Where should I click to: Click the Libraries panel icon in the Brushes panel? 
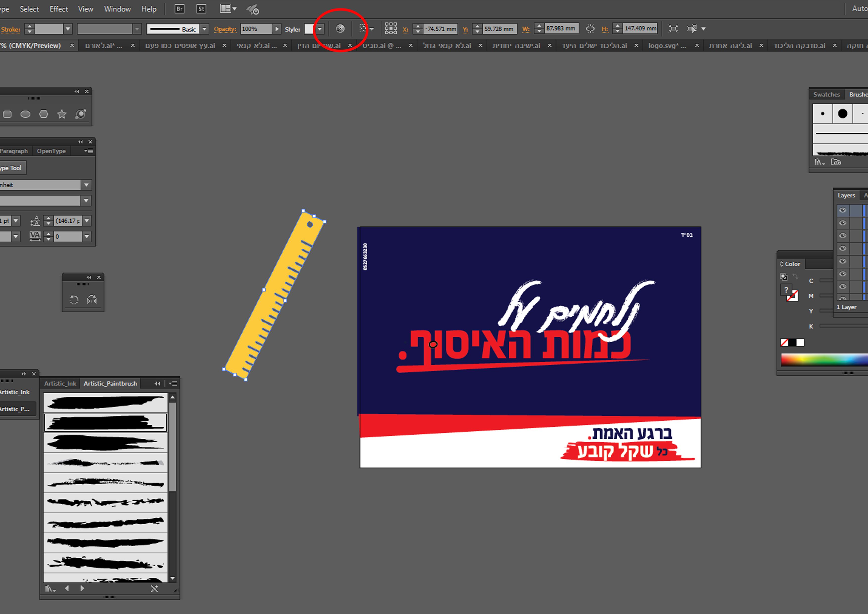pyautogui.click(x=836, y=162)
